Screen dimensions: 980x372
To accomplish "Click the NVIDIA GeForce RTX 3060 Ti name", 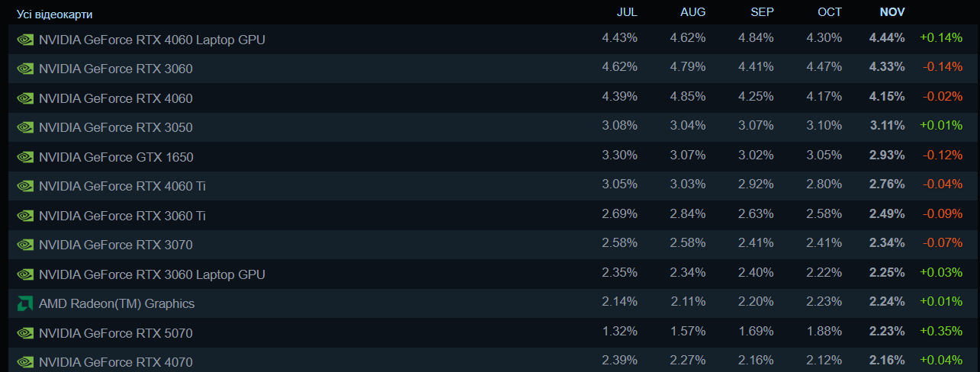I will (122, 216).
